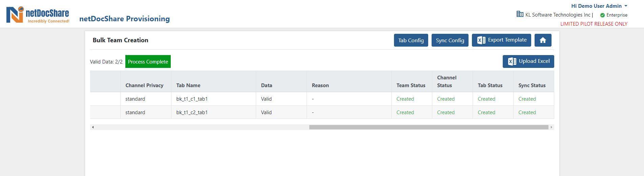The width and height of the screenshot is (644, 176).
Task: Click the scrollbar's left arrow
Action: (93, 127)
